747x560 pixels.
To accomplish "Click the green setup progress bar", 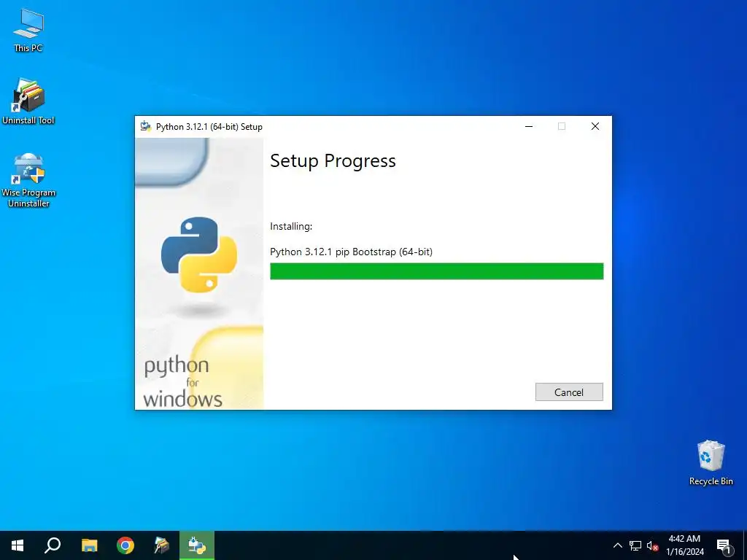I will (436, 271).
